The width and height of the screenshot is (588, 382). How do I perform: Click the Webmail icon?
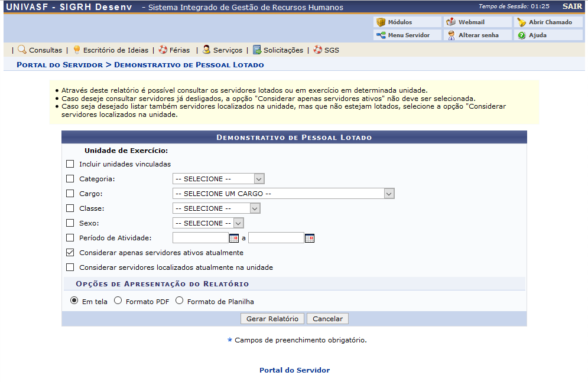pos(451,22)
